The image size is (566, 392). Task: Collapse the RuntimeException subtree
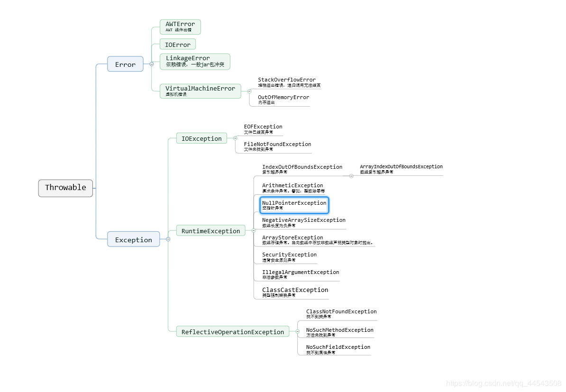pos(254,231)
